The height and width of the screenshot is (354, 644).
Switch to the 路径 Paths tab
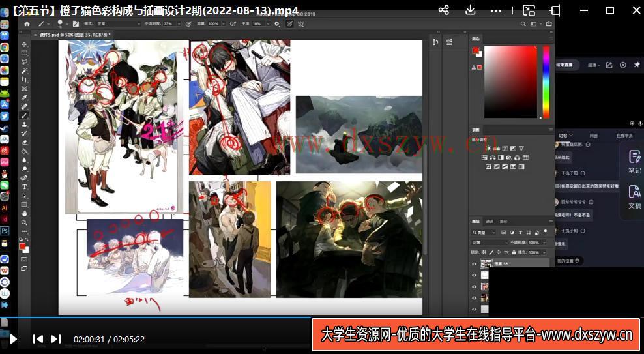[x=504, y=222]
